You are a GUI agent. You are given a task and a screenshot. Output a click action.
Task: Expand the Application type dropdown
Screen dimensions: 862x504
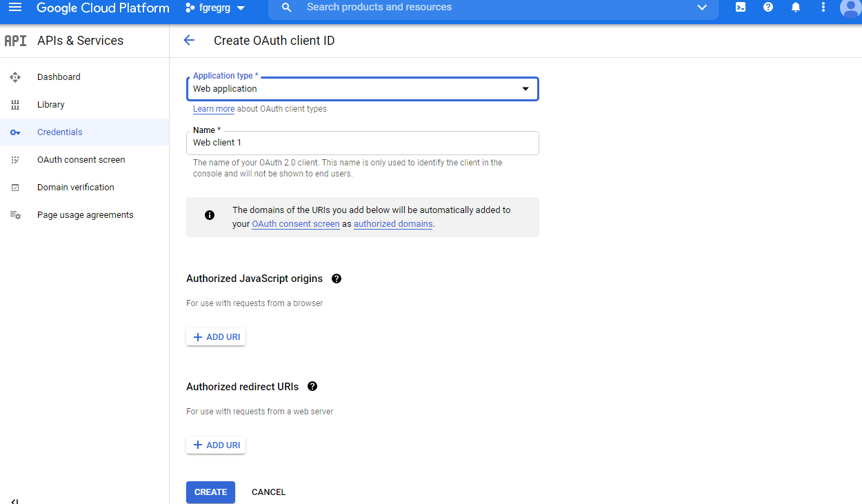pos(362,89)
